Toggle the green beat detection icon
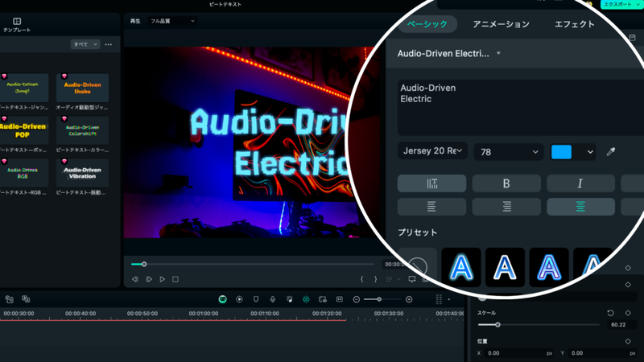This screenshot has width=644, height=362. (x=306, y=299)
